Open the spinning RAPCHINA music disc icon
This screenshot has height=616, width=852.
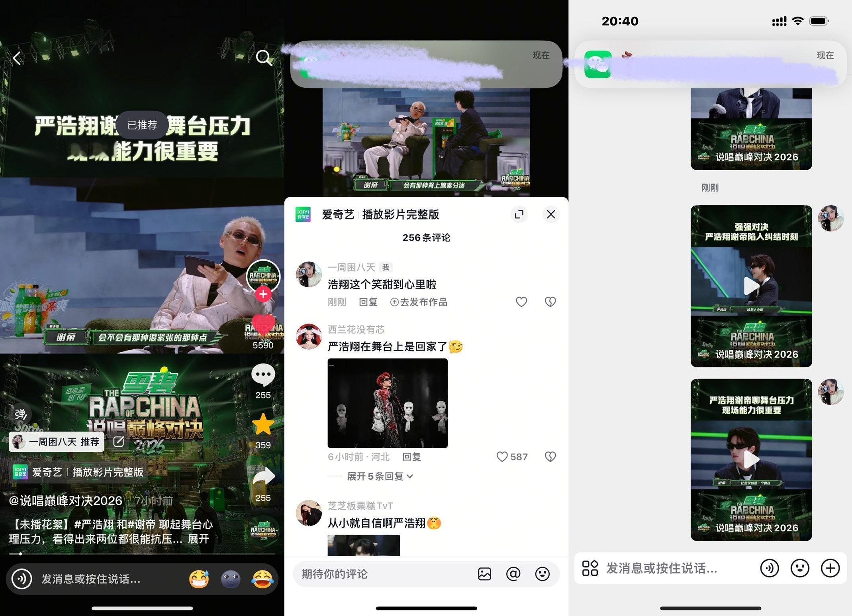click(x=263, y=530)
